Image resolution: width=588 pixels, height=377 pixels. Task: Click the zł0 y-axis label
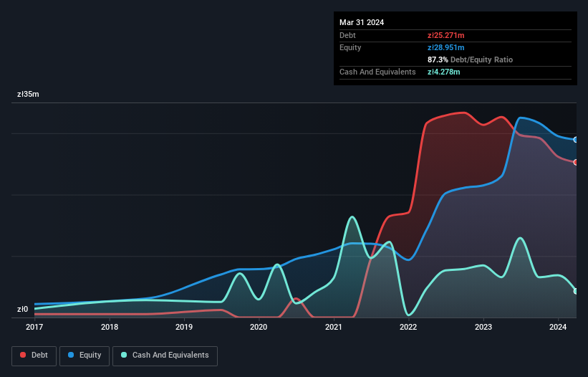click(x=22, y=309)
